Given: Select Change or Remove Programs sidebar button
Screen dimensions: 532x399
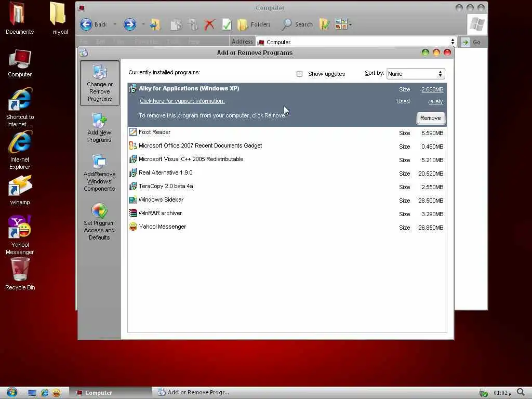Looking at the screenshot, I should click(x=100, y=83).
